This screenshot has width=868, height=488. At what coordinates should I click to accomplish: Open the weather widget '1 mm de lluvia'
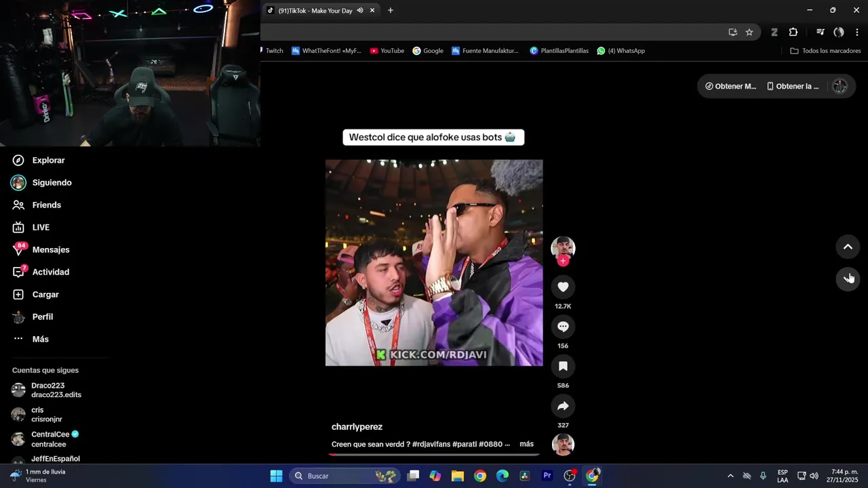(x=39, y=476)
